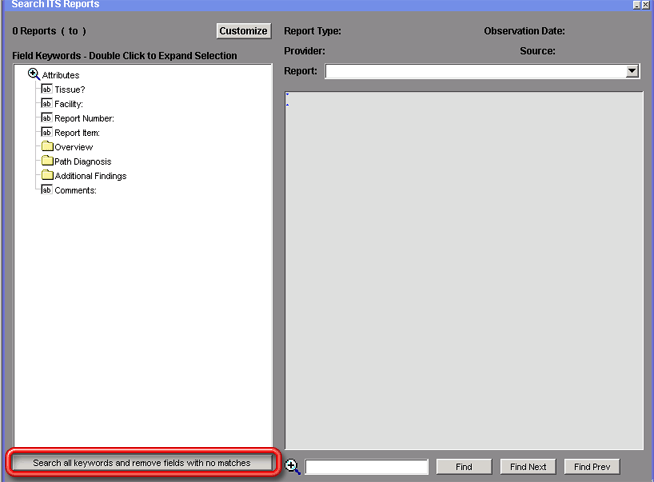654x482 pixels.
Task: Focus the find text input field
Action: click(367, 467)
